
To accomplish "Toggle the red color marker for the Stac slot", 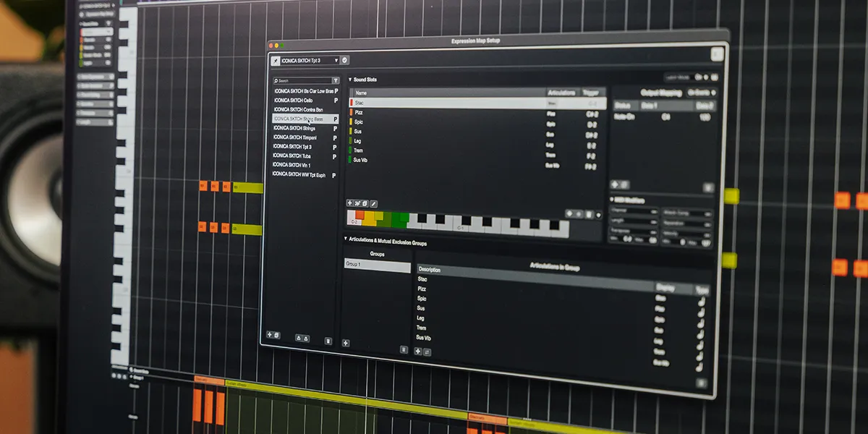I will pos(350,103).
